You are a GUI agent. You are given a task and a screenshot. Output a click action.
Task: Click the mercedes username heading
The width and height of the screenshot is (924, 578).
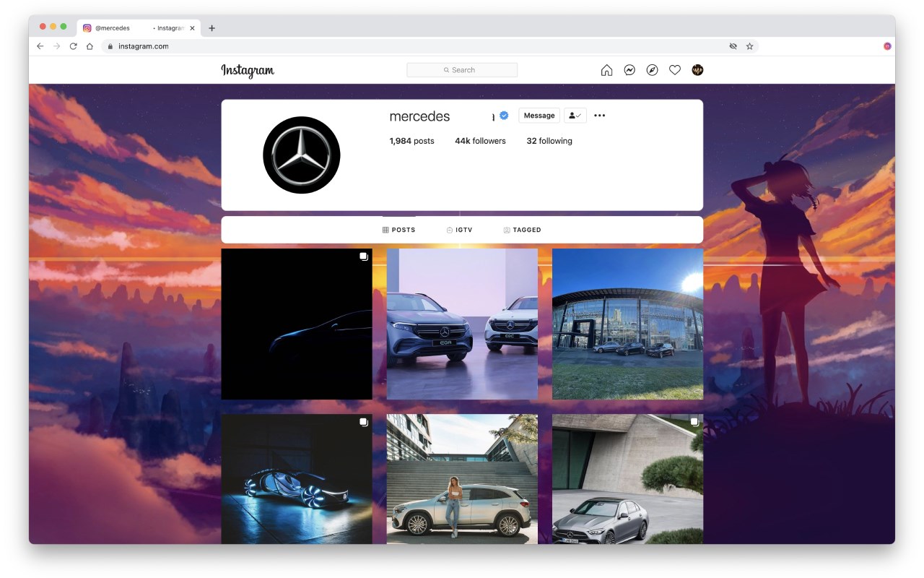coord(419,116)
